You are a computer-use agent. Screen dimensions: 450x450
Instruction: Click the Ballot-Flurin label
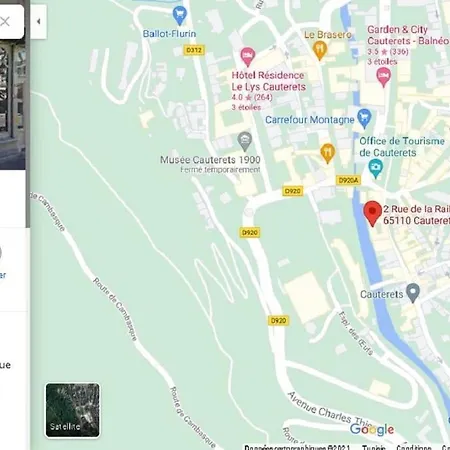coord(169,34)
